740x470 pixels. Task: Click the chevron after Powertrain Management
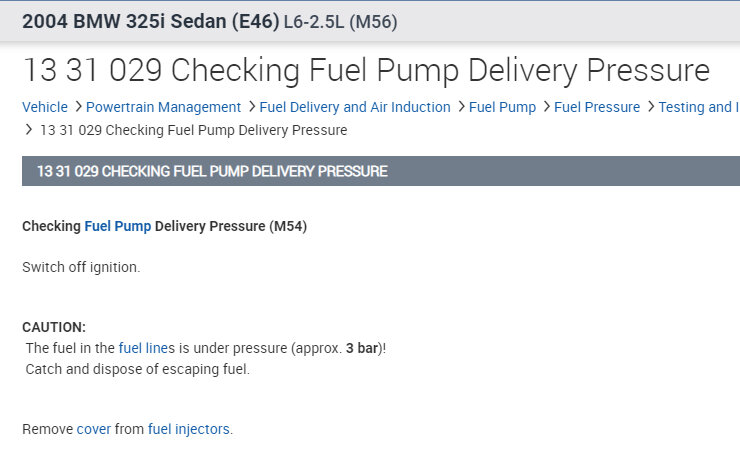250,107
